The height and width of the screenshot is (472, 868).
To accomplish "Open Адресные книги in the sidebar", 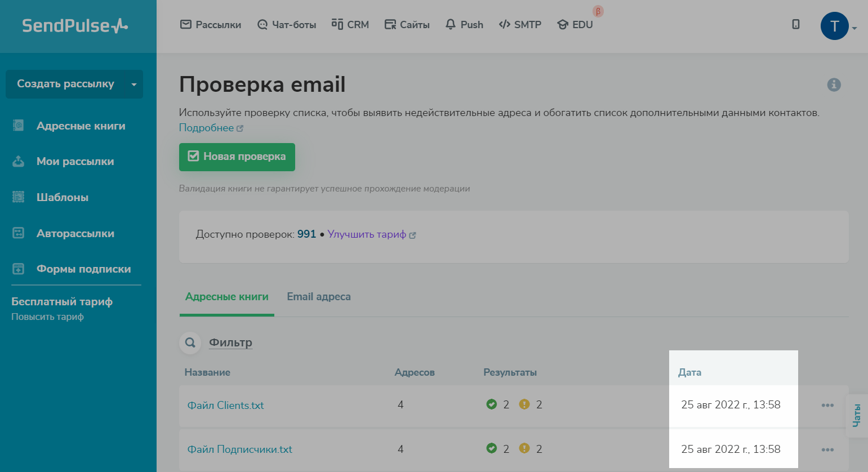I will 81,126.
